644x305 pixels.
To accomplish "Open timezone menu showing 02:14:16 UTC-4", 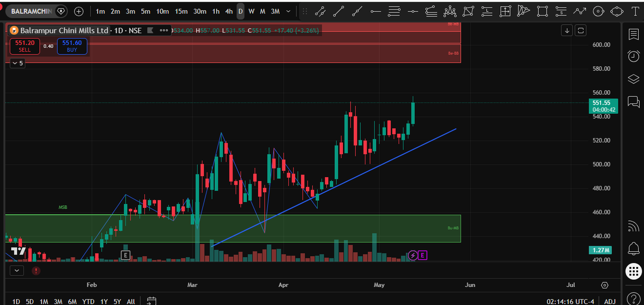I will click(x=572, y=301).
